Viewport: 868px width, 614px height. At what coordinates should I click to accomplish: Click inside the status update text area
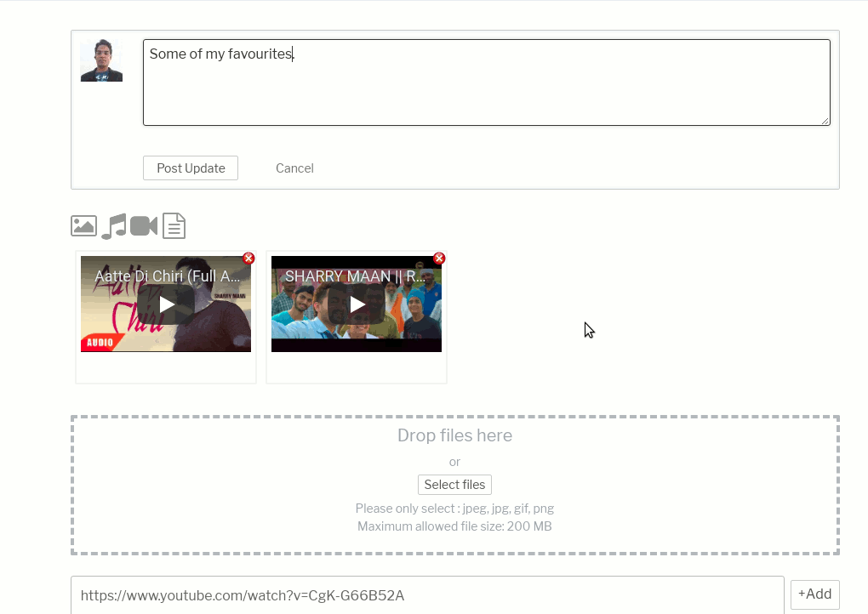coord(487,82)
